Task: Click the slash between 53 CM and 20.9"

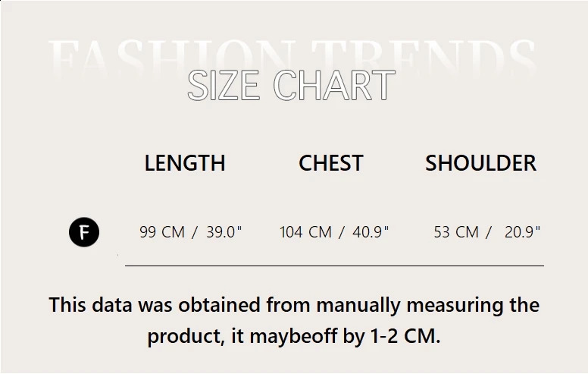Action: coord(489,232)
